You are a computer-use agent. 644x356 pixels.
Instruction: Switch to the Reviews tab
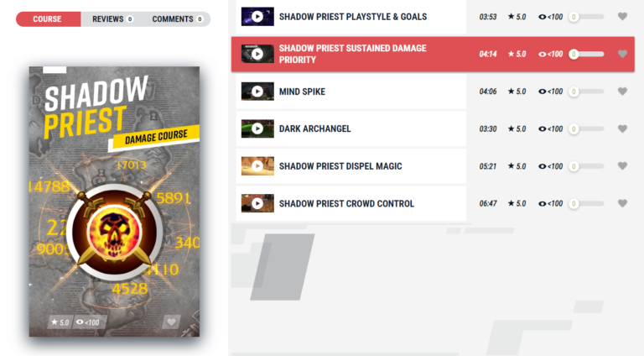point(112,19)
